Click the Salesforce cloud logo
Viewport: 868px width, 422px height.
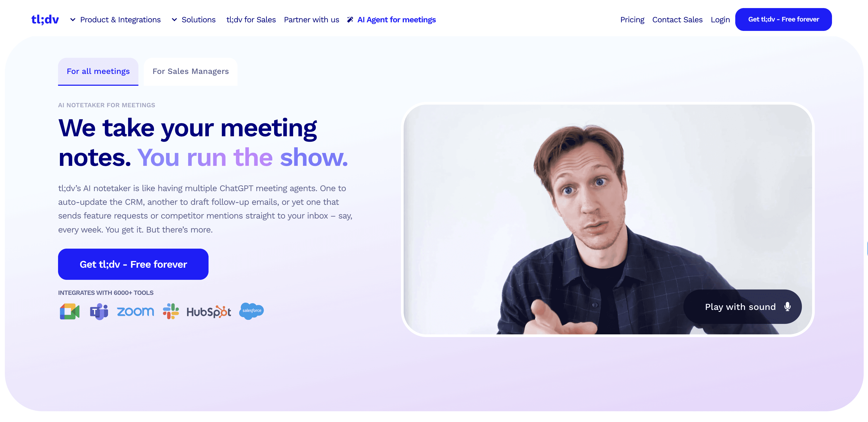coord(251,311)
